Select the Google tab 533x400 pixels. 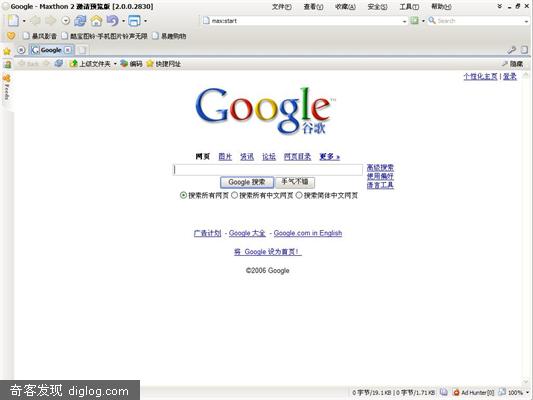point(51,50)
